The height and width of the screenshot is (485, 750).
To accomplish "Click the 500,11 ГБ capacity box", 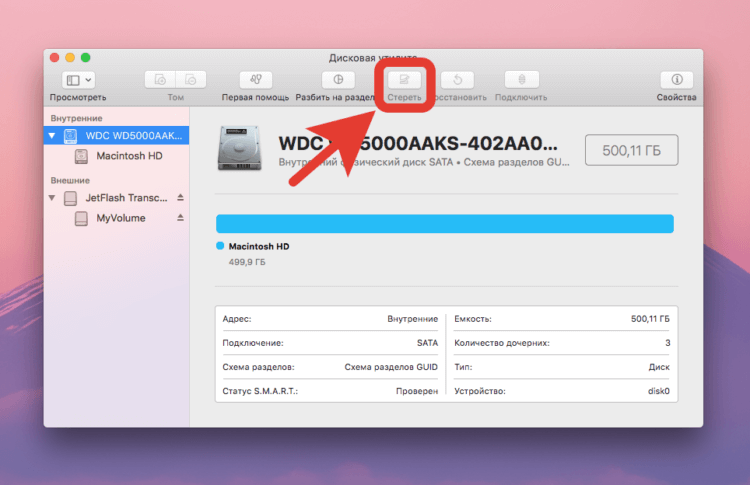I will tap(631, 150).
